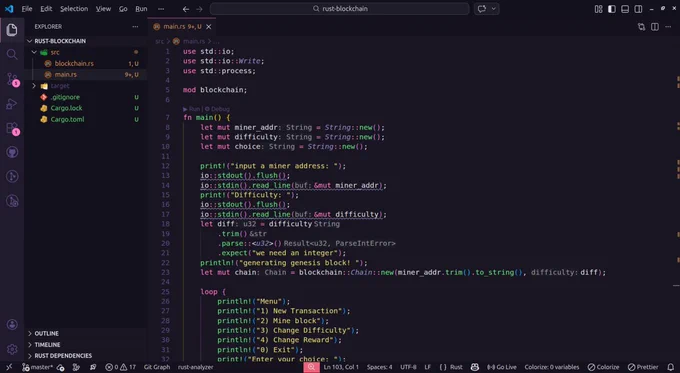Open the Accounts menu in the activity bar

point(12,324)
